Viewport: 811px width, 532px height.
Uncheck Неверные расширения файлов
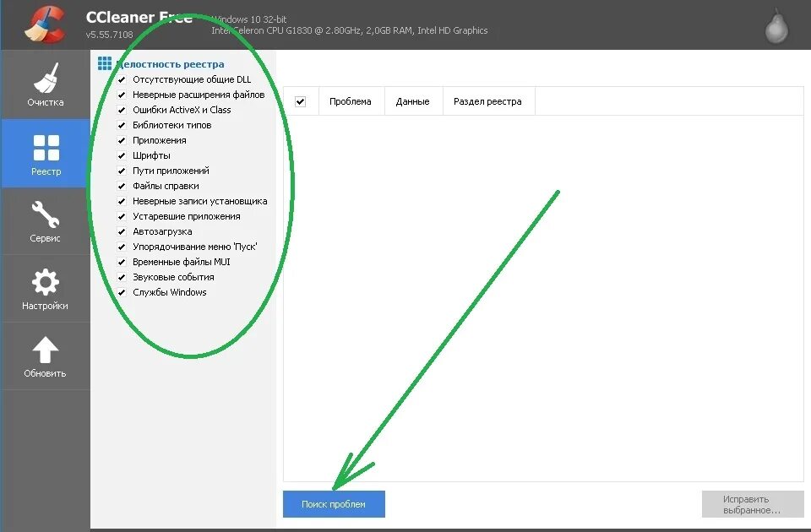[x=122, y=95]
